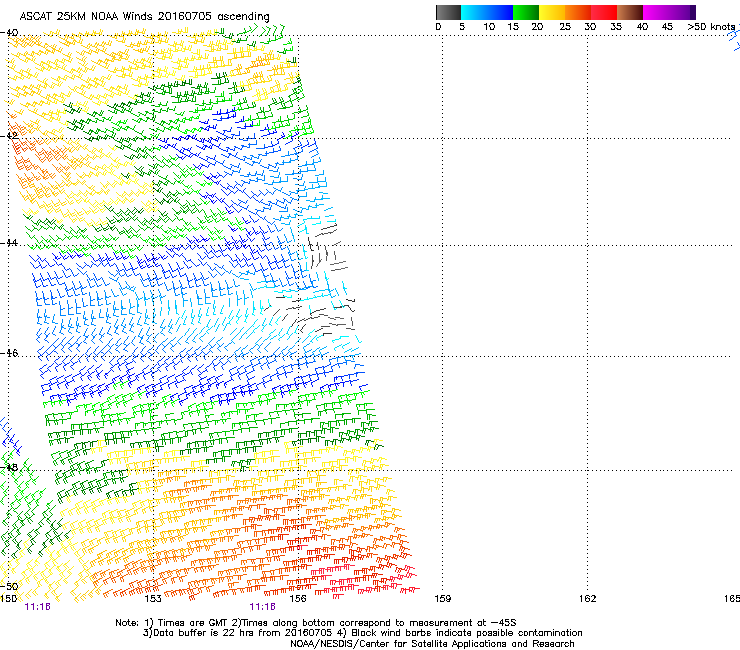Click the 159 longitude axis label
The height and width of the screenshot is (650, 740).
click(x=442, y=599)
